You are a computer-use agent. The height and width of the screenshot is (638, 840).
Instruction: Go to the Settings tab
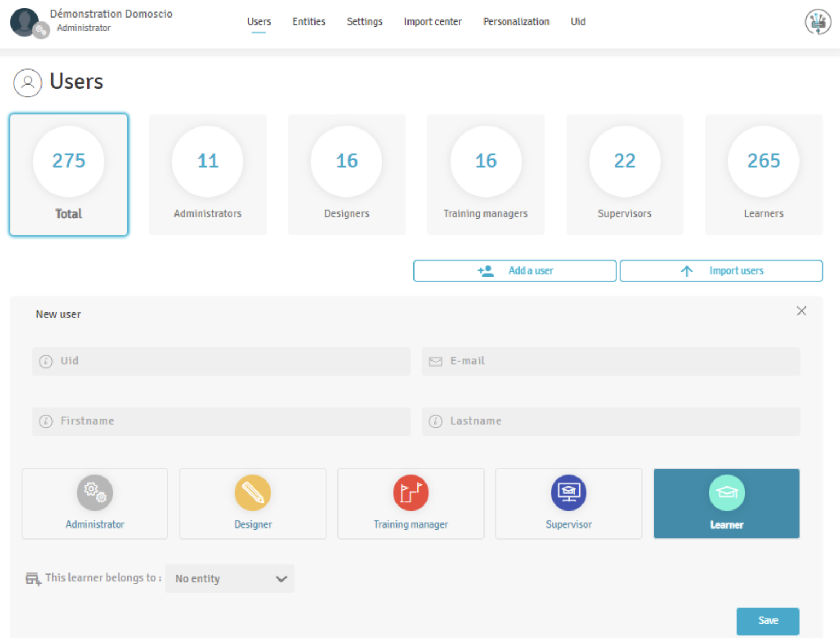[364, 22]
